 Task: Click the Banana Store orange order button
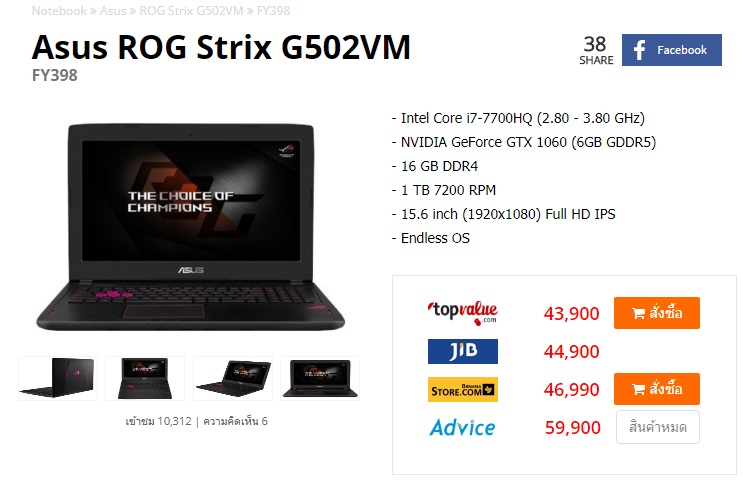(x=657, y=389)
